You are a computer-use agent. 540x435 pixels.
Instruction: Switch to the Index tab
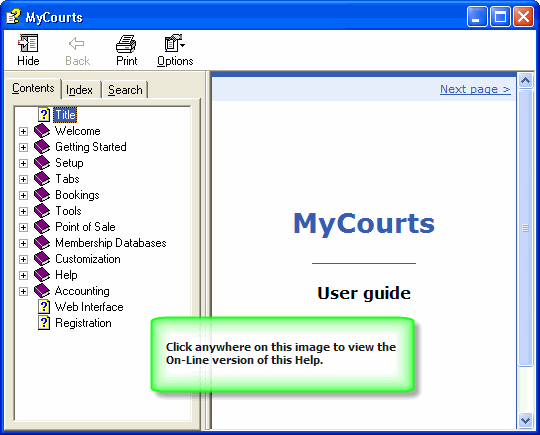pyautogui.click(x=80, y=90)
